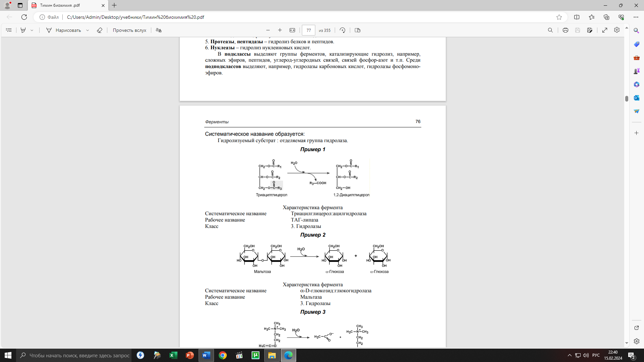Screen dimensions: 644x362
Task: Open sidebar Outlook icon
Action: click(x=636, y=98)
